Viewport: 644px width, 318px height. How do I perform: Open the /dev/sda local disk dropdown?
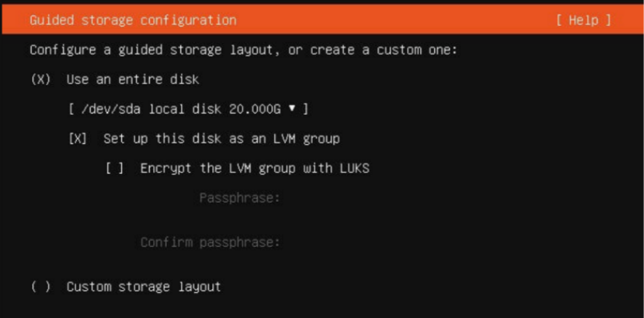[188, 109]
